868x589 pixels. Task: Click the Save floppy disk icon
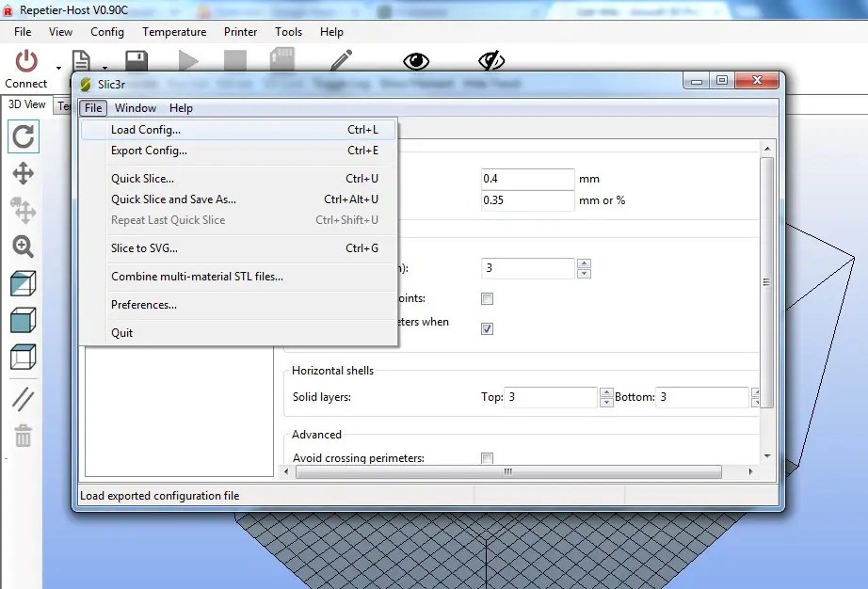tap(137, 60)
